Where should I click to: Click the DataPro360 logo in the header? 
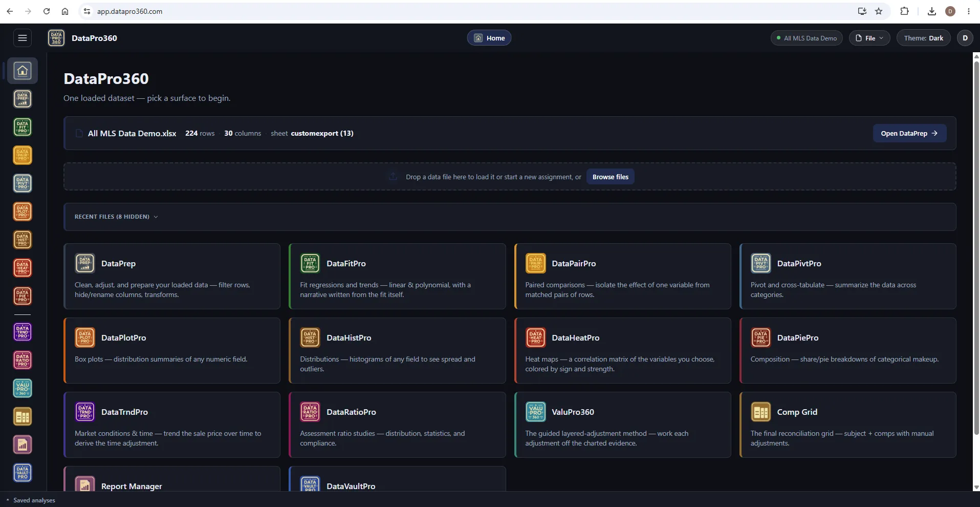point(56,38)
